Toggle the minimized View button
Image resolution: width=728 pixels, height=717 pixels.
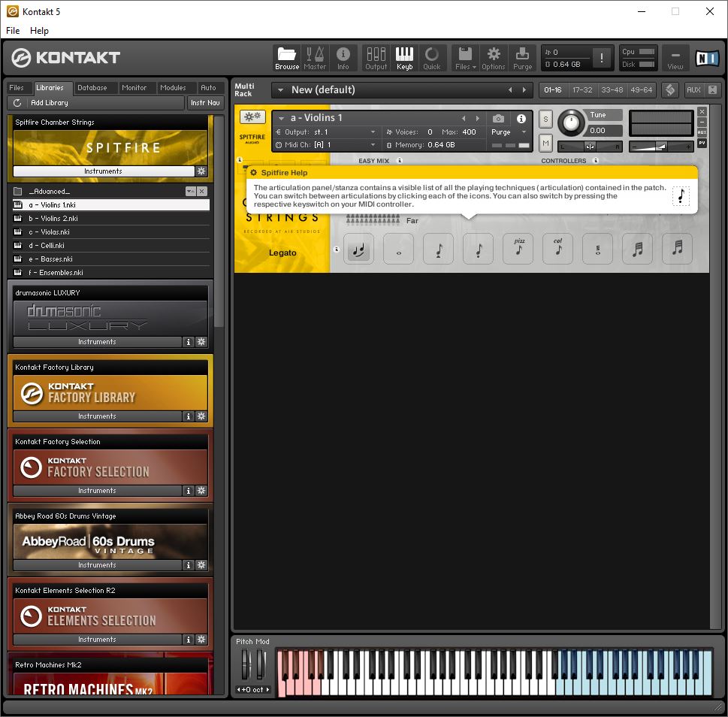(675, 58)
